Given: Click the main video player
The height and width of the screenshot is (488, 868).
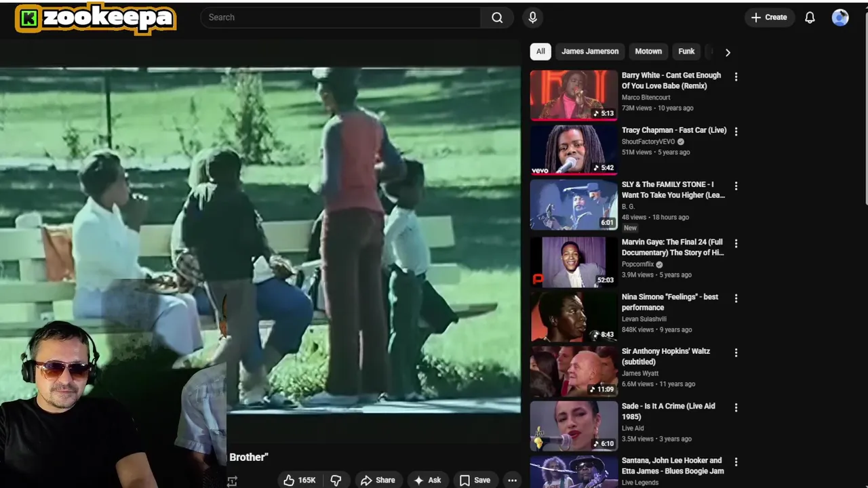Looking at the screenshot, I should 260,240.
